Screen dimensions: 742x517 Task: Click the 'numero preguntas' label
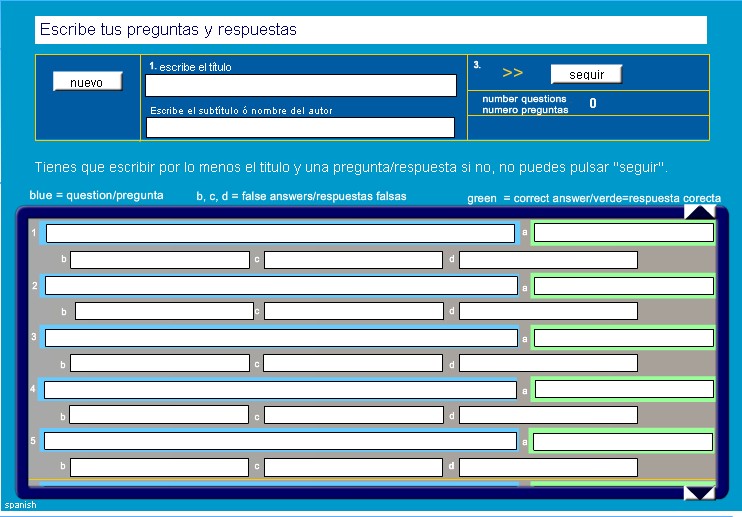click(525, 110)
